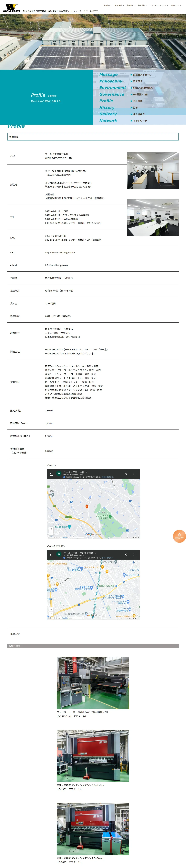Open お問合わせ in the top navigation
This screenshot has width=186, height=868.
tap(175, 5)
